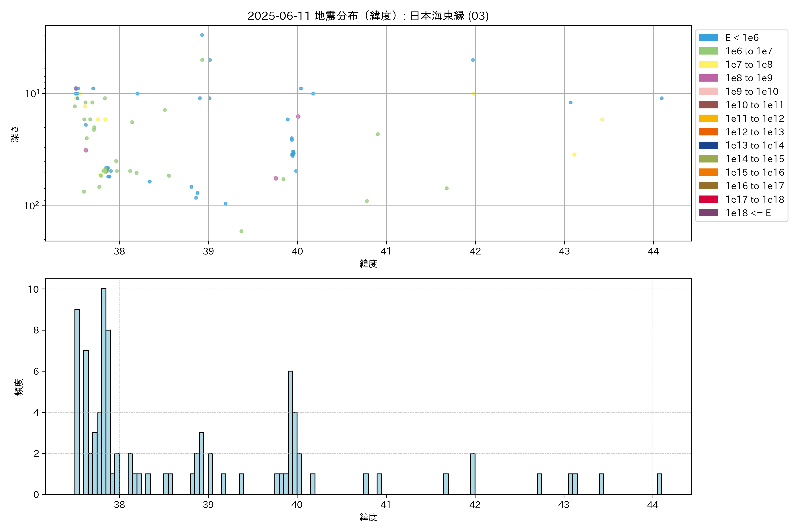Click the histogram bar of height 9
This screenshot has width=798, height=532.
[77, 402]
